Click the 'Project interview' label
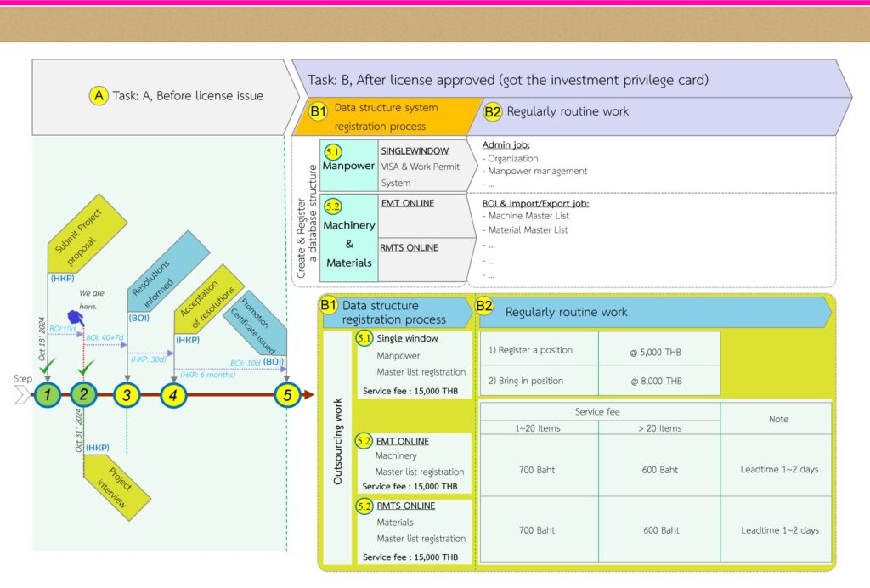 [x=116, y=488]
